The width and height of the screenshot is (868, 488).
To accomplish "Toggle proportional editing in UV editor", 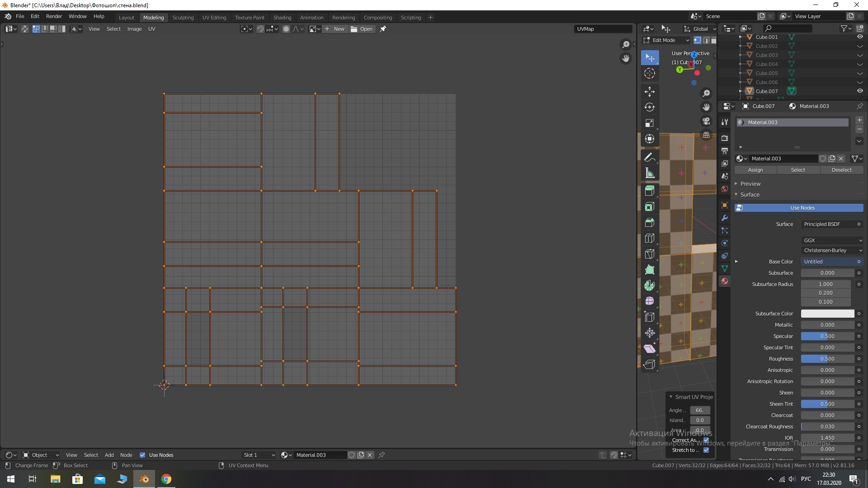I will point(286,29).
